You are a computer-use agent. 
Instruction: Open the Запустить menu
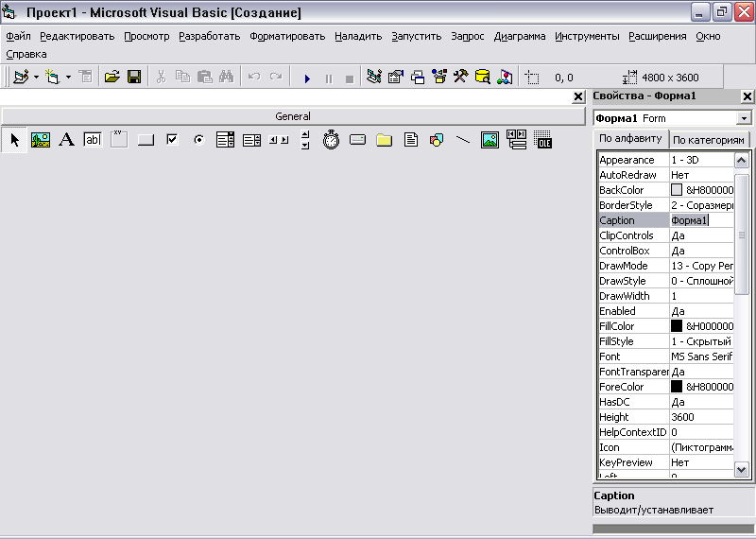coord(417,36)
